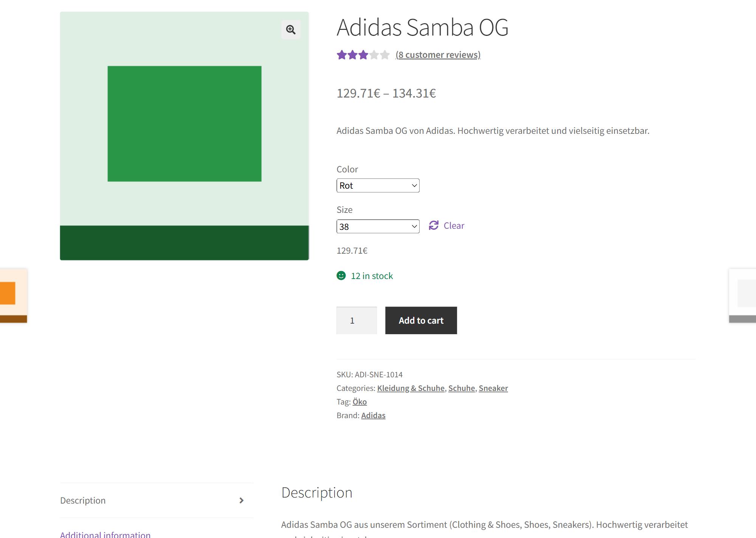The width and height of the screenshot is (756, 538).
Task: Click the green smiley in-stock icon
Action: (x=341, y=276)
